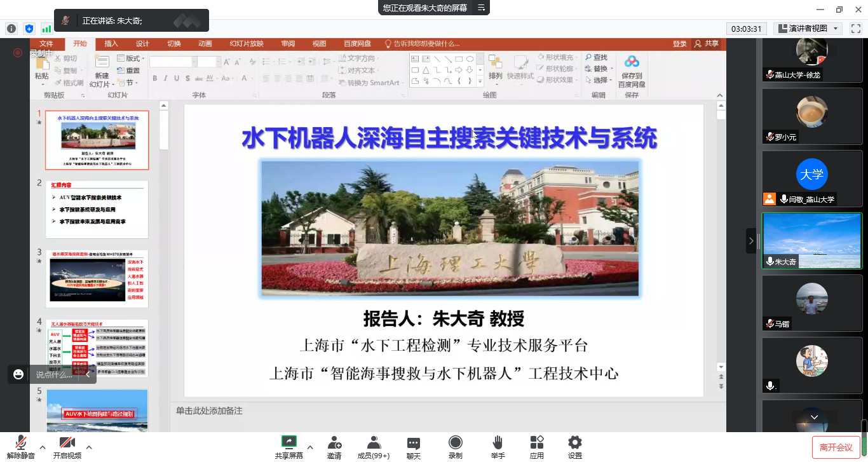Click the meeting info icon at top left
868x462 pixels.
[x=11, y=29]
